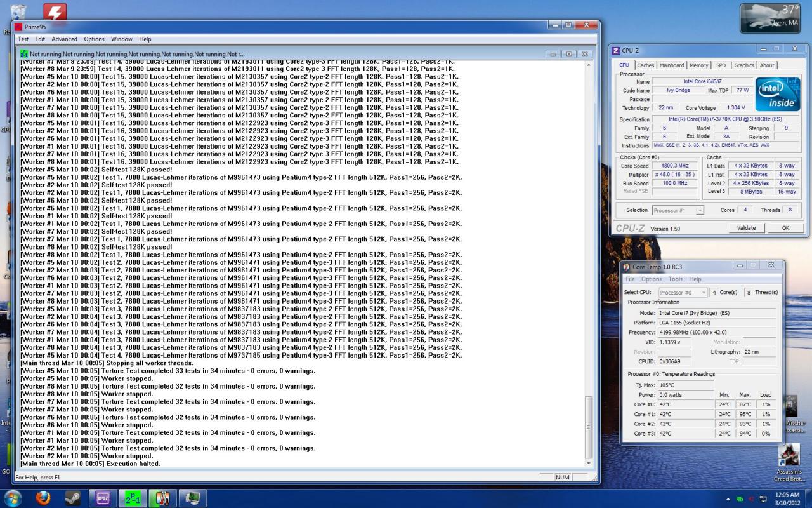812x508 pixels.
Task: Open the File menu in Core Temp
Action: pyautogui.click(x=630, y=279)
